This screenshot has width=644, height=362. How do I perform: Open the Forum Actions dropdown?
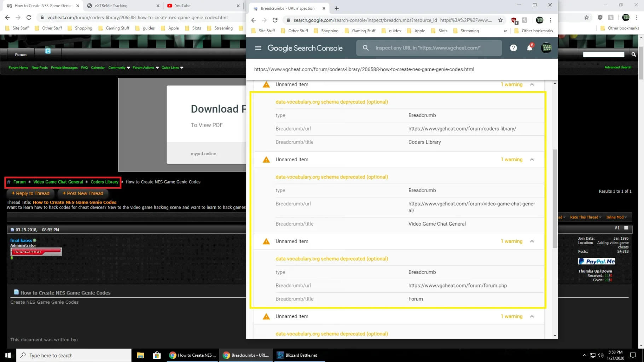[x=146, y=68]
